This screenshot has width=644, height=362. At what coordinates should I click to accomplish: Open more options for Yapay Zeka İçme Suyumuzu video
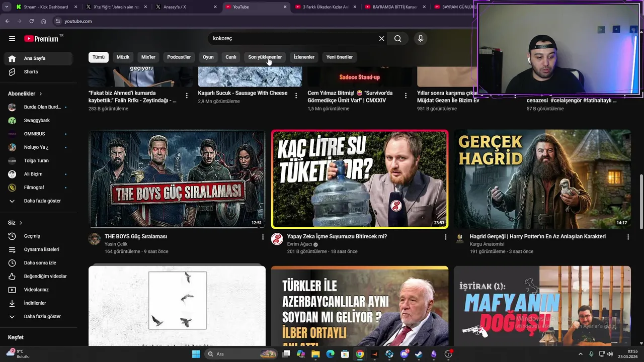pos(445,237)
